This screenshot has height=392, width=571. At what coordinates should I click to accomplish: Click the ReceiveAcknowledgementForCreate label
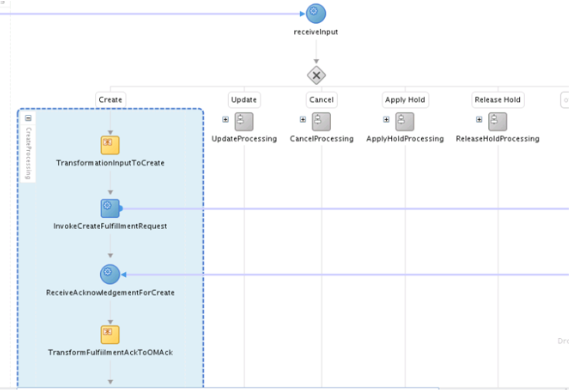click(x=110, y=293)
